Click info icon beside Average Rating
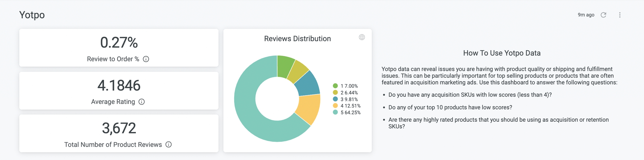644x160 pixels. point(142,102)
